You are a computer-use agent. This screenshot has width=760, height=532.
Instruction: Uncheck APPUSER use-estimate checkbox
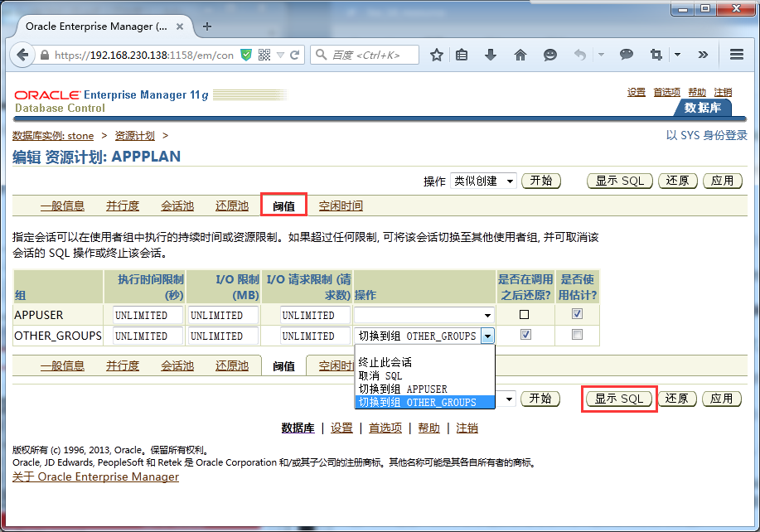(x=577, y=314)
